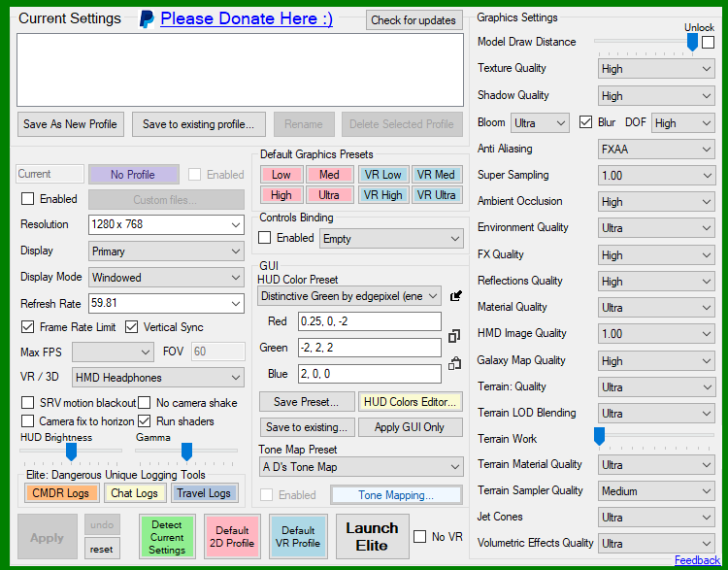
Task: Click the reset button
Action: click(102, 549)
